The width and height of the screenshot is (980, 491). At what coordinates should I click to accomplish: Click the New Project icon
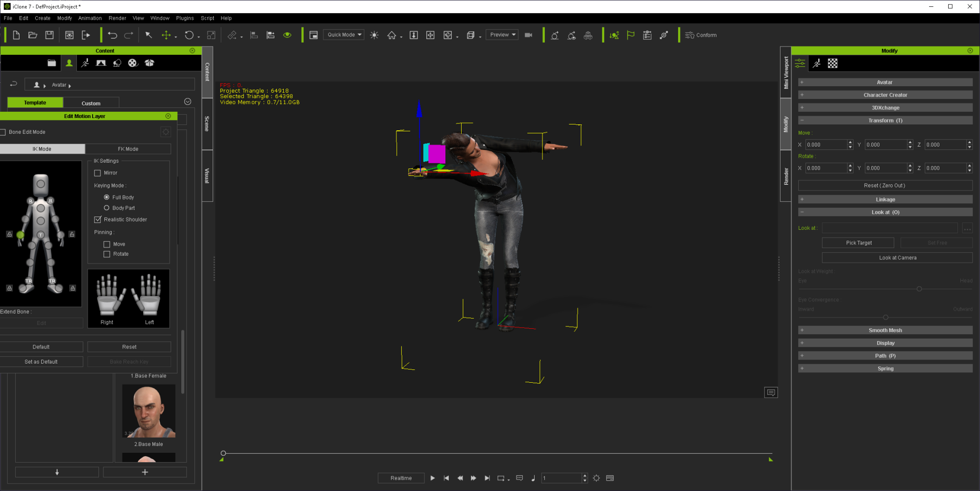pyautogui.click(x=16, y=35)
